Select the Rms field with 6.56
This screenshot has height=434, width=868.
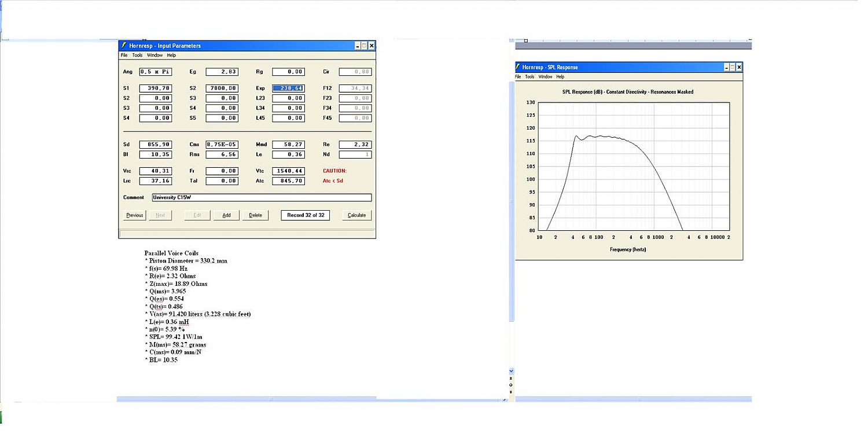tap(222, 155)
